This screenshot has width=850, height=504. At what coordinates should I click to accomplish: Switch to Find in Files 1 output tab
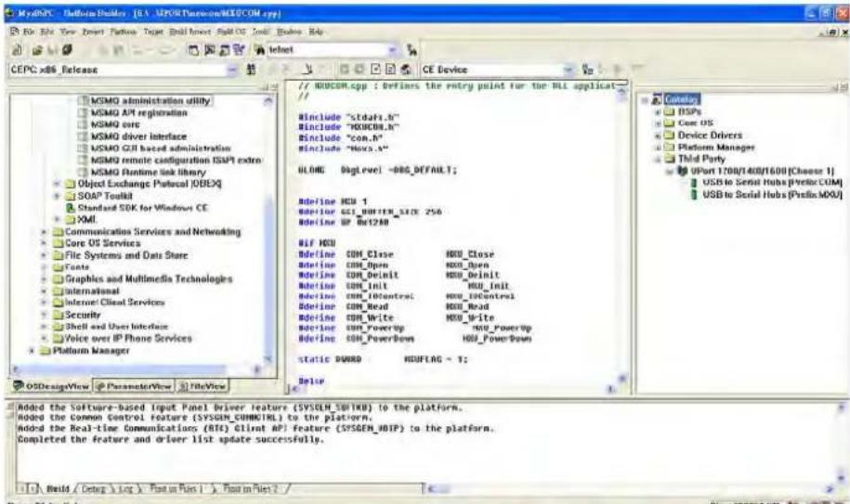177,489
